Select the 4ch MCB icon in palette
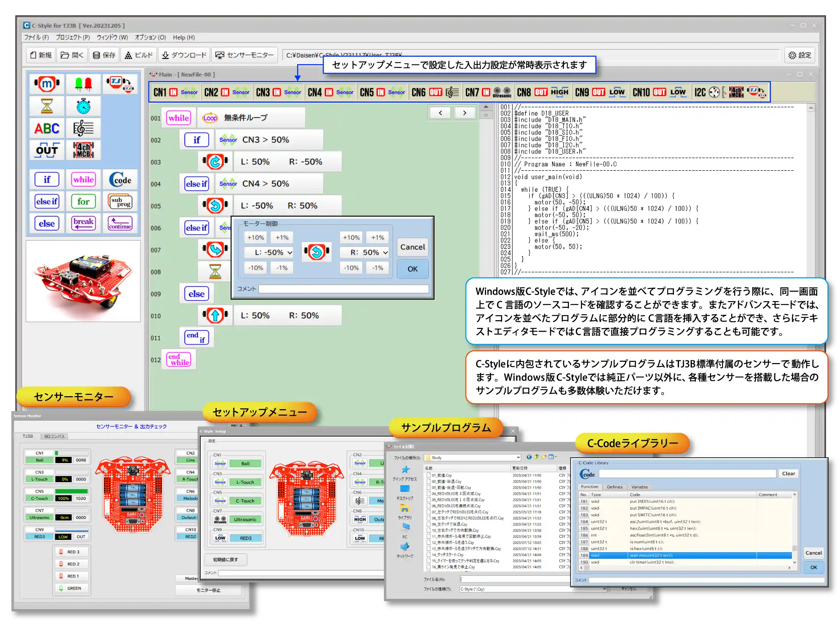 [83, 150]
